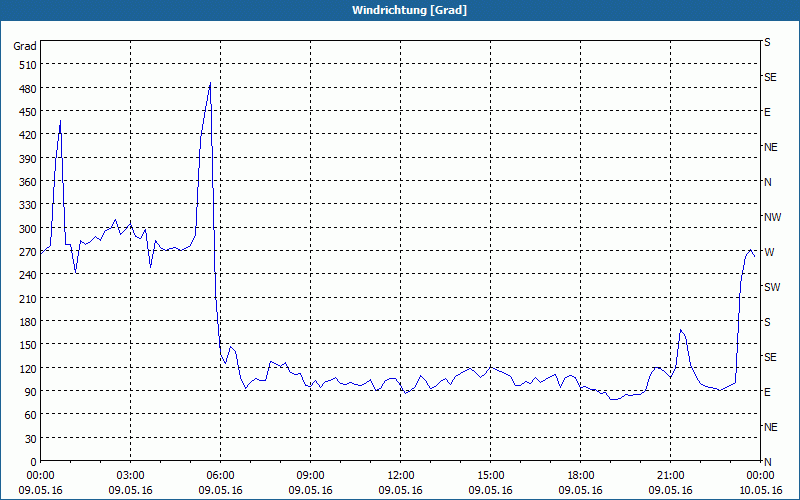Screen dimensions: 800x500
Task: Click the 240 y-axis label
Action: 28,275
